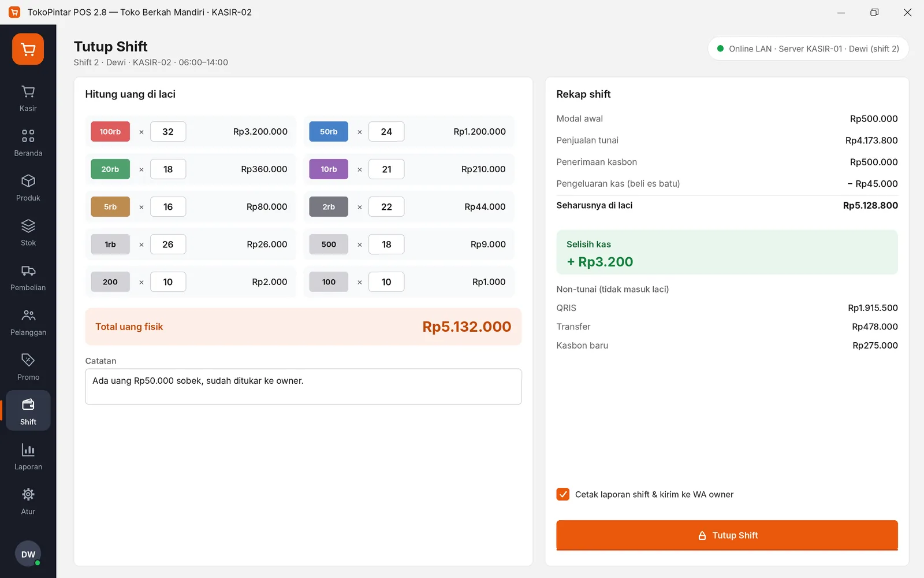
Task: Edit the 2rb note count field
Action: tap(386, 207)
